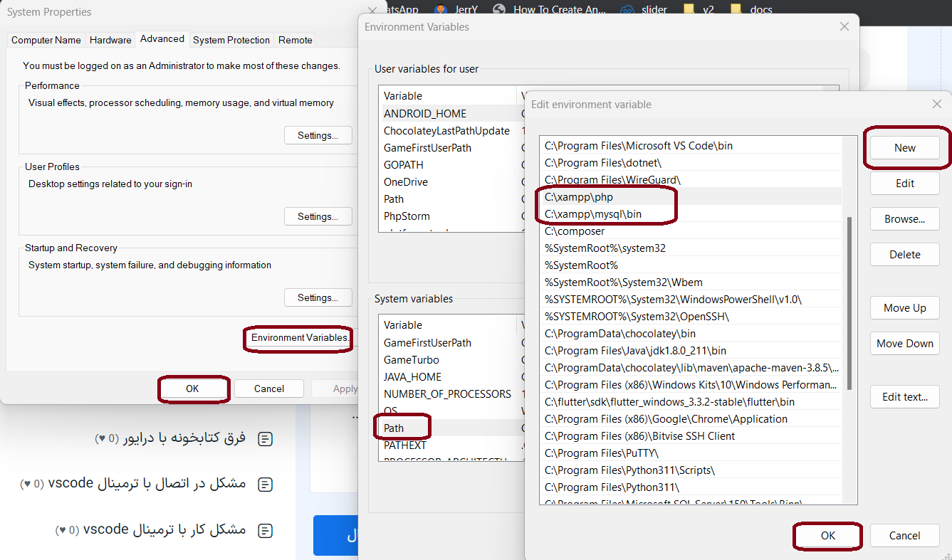Close the Edit environment variable dialog
This screenshot has width=952, height=560.
point(937,104)
